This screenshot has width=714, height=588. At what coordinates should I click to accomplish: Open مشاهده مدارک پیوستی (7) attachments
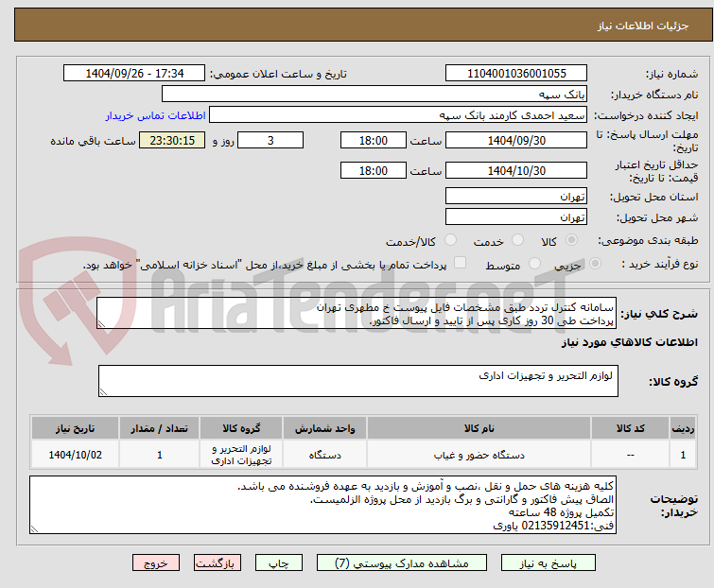pyautogui.click(x=401, y=563)
